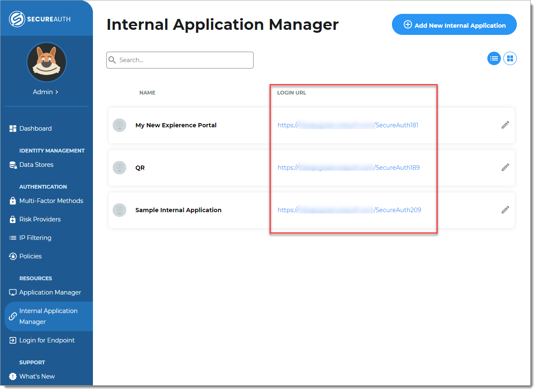Select the Data Stores database icon
This screenshot has width=537, height=392.
click(x=12, y=164)
